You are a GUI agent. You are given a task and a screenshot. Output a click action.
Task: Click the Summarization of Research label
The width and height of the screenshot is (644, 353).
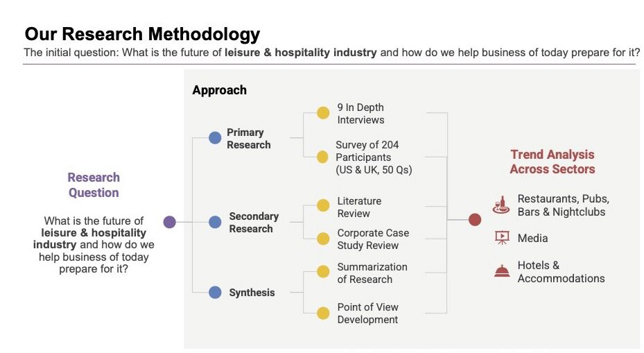pos(372,273)
